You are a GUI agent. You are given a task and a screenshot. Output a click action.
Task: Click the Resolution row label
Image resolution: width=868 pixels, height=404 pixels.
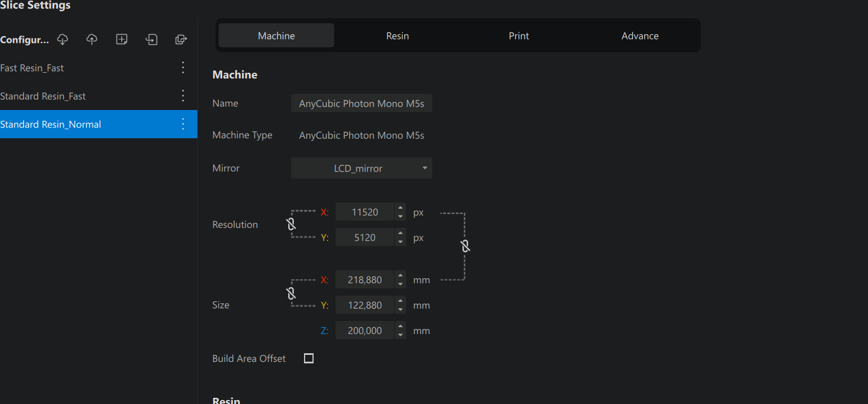(235, 225)
